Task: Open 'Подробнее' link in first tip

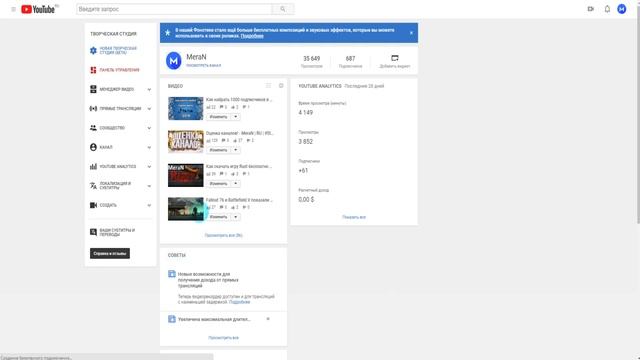Action: coord(239,302)
